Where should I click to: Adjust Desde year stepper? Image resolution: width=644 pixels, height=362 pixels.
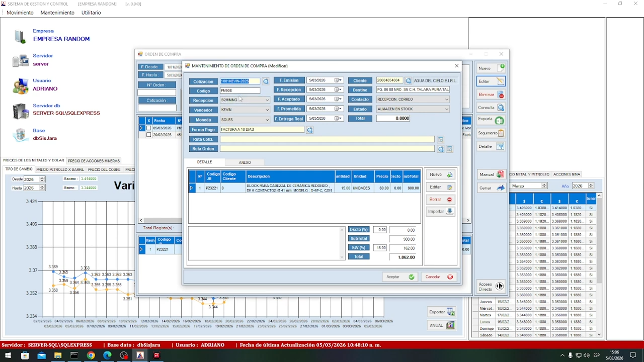pyautogui.click(x=42, y=179)
